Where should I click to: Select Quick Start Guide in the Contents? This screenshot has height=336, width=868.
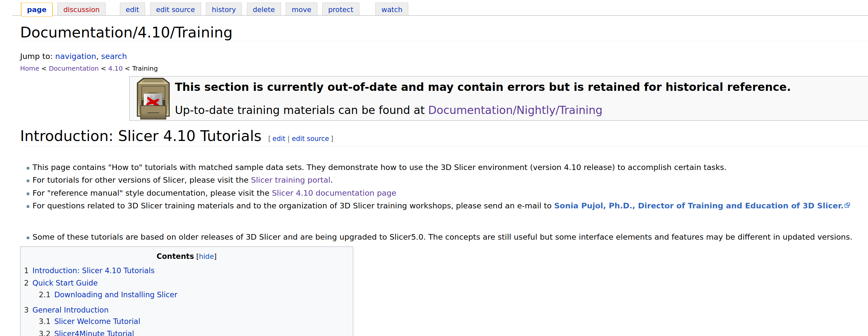point(65,283)
